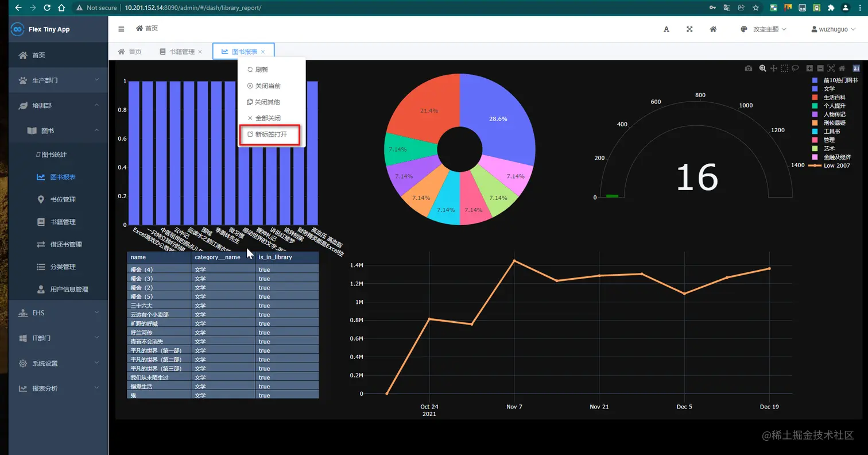Toggle the 工具书 legend entry
The height and width of the screenshot is (455, 868).
tap(826, 132)
